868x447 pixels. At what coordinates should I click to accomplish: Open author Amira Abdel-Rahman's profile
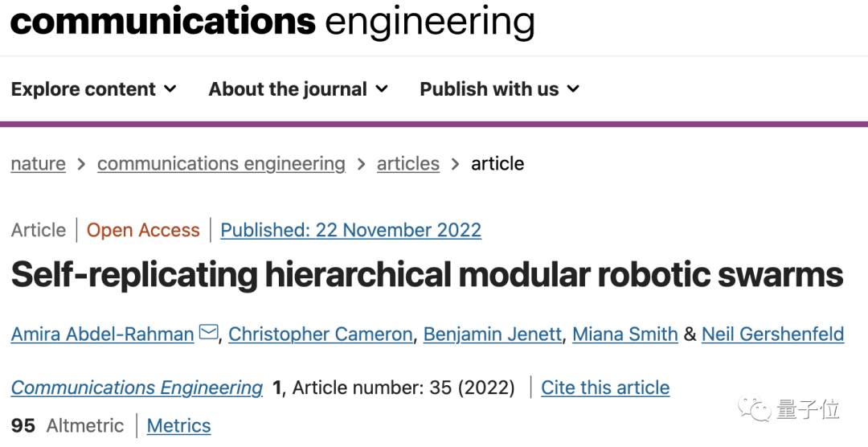[x=102, y=334]
